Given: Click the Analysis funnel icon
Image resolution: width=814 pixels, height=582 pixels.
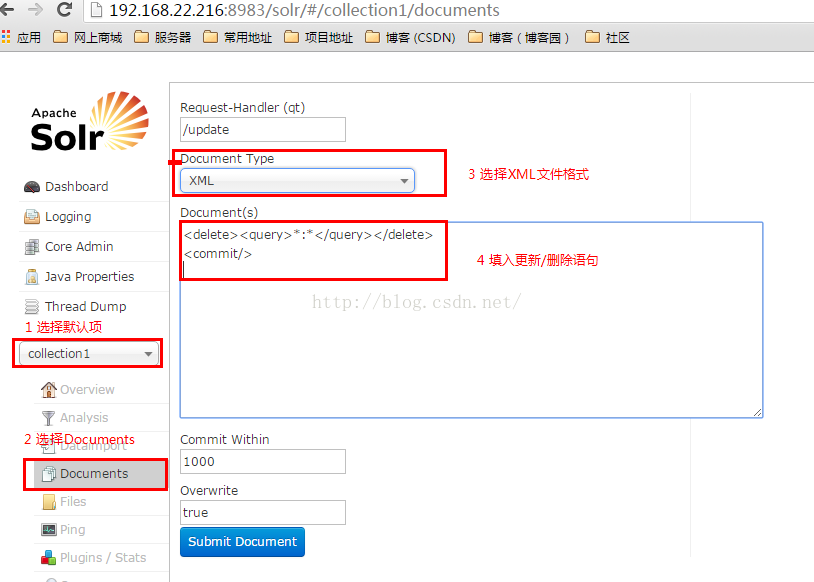Looking at the screenshot, I should (48, 418).
